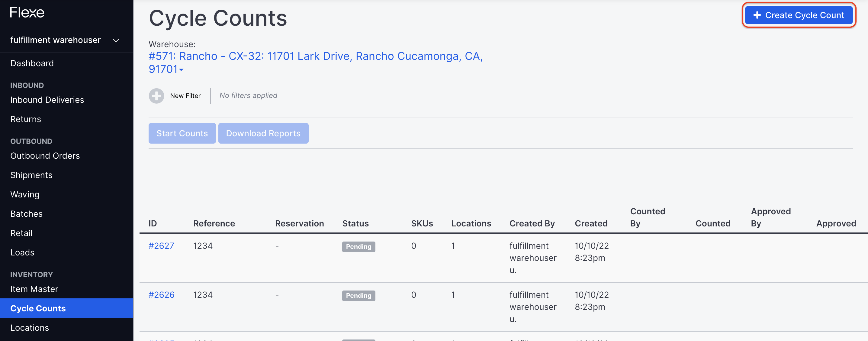Screen dimensions: 868x341
Task: Open the Batches page
Action: pyautogui.click(x=26, y=213)
